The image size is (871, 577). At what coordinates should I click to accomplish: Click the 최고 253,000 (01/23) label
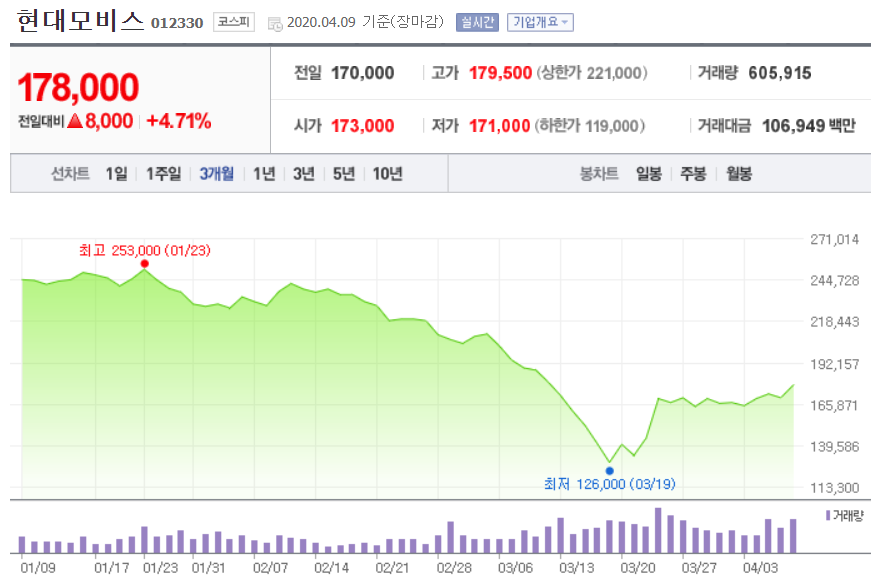(145, 250)
